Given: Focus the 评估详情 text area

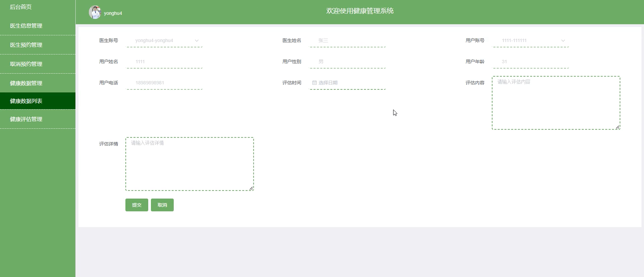Looking at the screenshot, I should [x=189, y=164].
